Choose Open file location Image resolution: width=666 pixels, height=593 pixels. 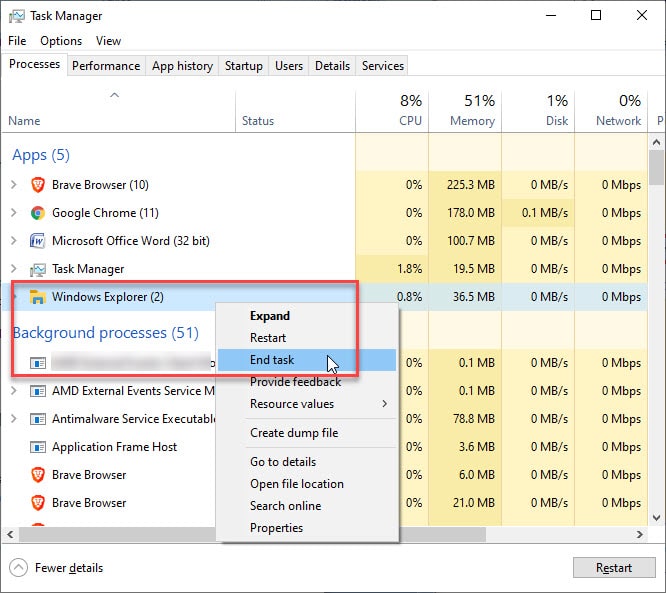(308, 484)
